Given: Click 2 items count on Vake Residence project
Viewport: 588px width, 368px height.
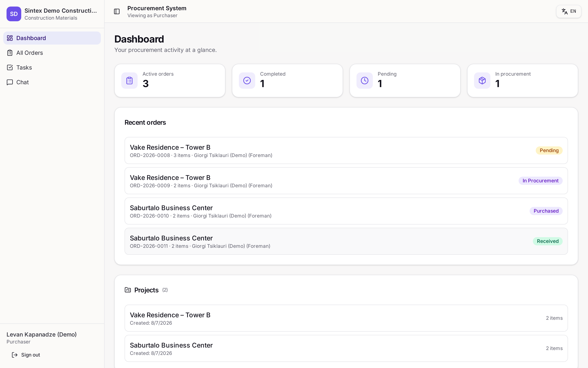Looking at the screenshot, I should point(554,318).
